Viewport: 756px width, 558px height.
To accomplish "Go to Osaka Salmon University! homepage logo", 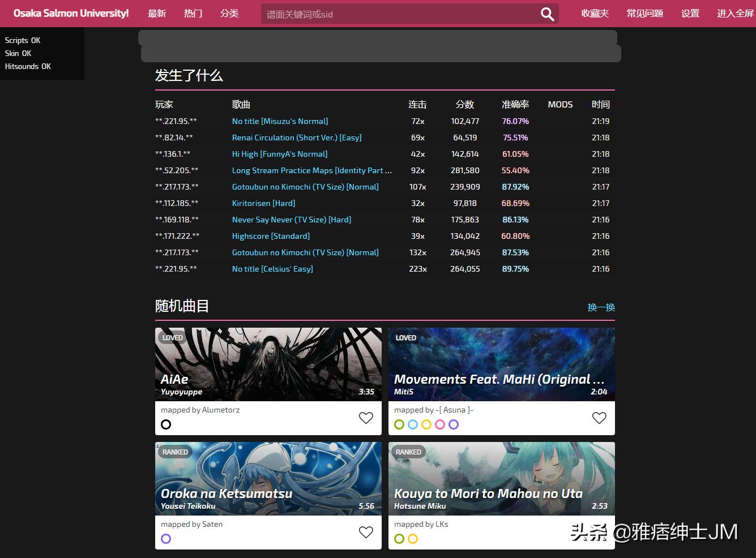I will (x=71, y=14).
